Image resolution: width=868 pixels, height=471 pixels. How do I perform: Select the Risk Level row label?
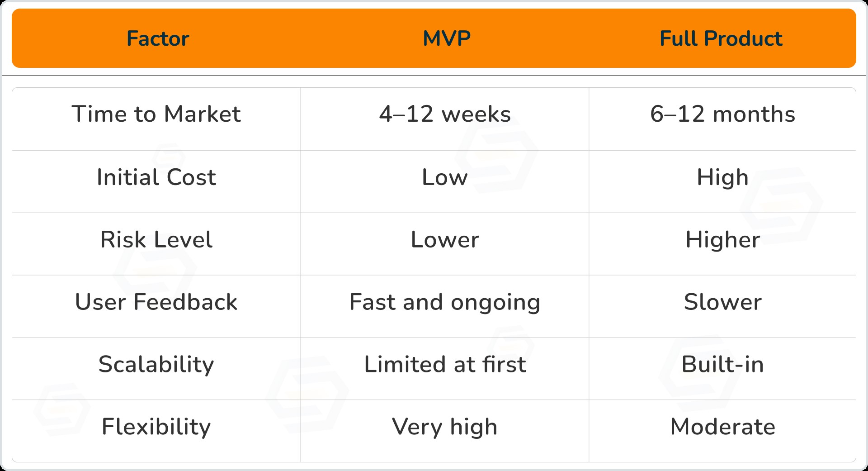point(156,239)
